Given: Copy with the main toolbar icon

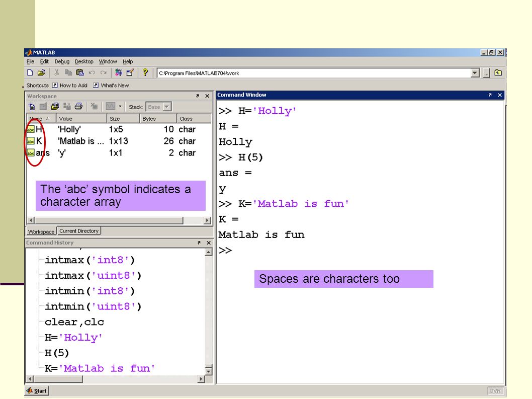Looking at the screenshot, I should click(68, 72).
